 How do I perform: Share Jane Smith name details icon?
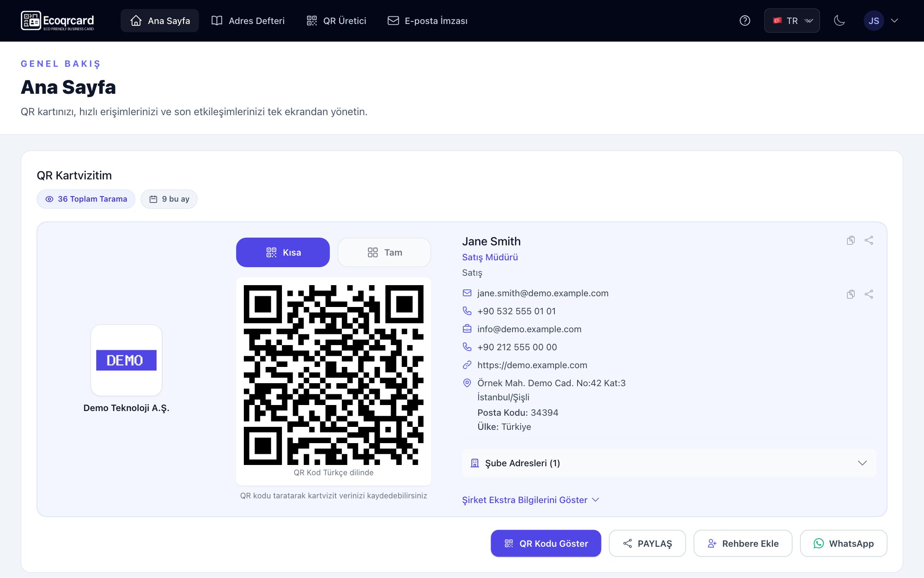point(869,240)
